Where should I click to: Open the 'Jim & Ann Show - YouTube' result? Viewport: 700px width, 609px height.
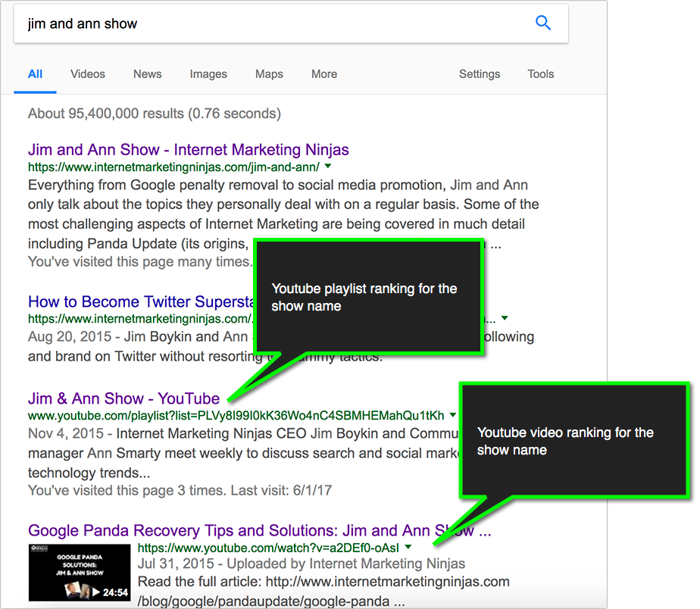(123, 398)
